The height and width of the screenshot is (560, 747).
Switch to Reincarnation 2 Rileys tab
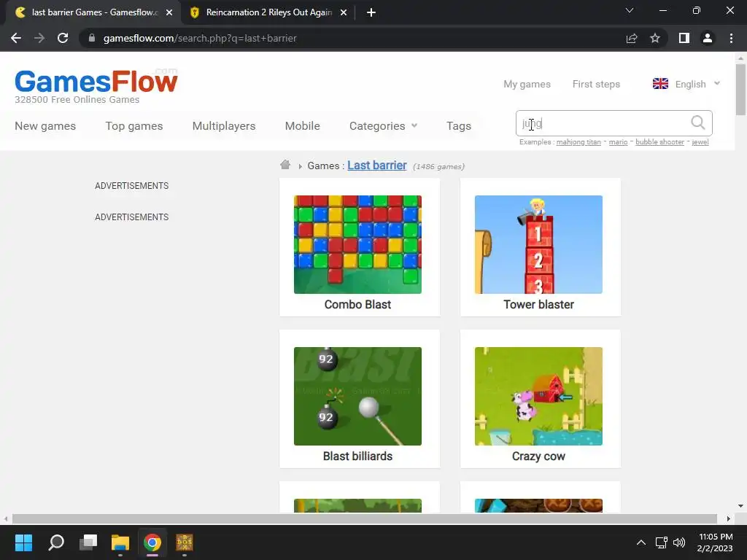[268, 12]
